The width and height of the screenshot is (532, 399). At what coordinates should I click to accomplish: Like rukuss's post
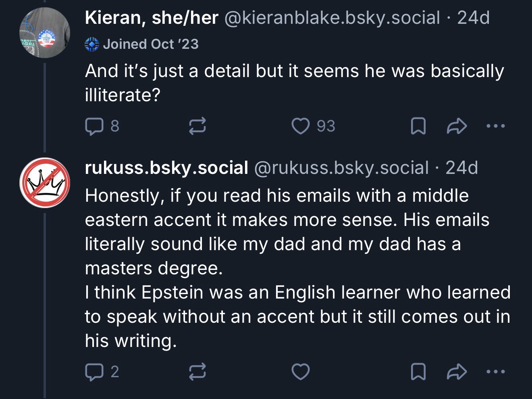click(x=300, y=372)
